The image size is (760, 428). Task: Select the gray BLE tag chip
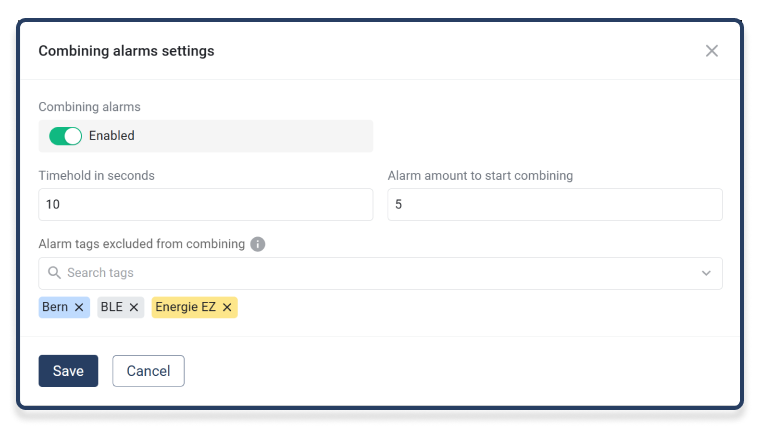pyautogui.click(x=111, y=307)
